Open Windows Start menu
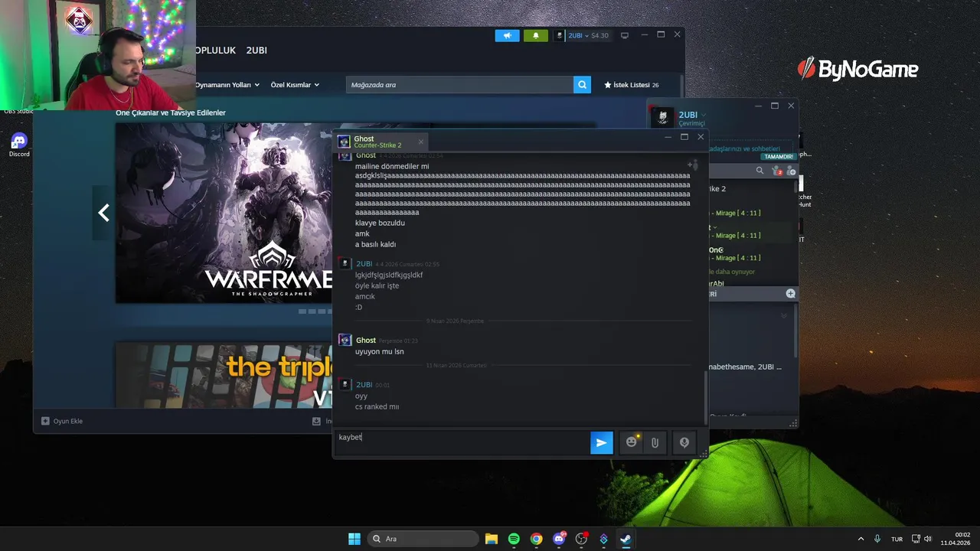The height and width of the screenshot is (551, 980). 354,539
